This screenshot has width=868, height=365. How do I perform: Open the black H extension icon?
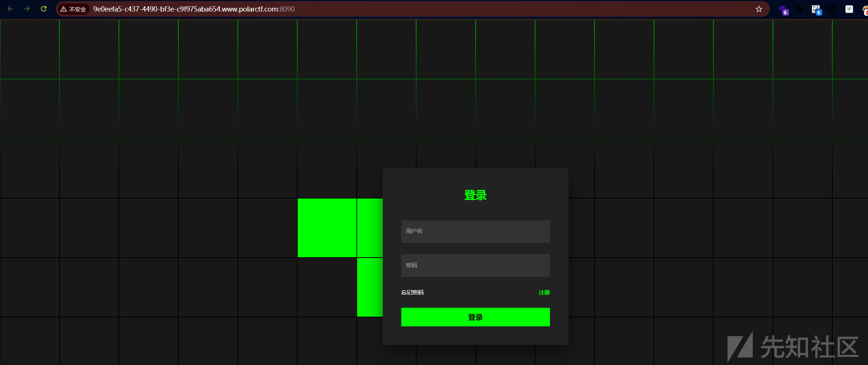(x=799, y=9)
